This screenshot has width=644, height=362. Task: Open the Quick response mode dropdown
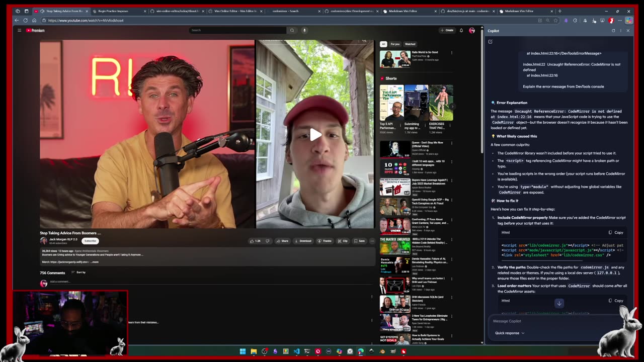point(510,333)
